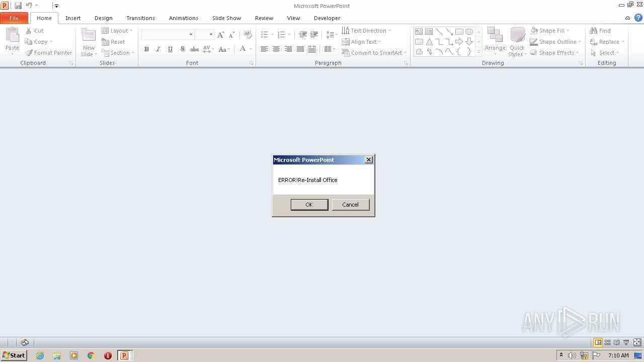This screenshot has height=362, width=644.
Task: Expand the Section dropdown
Action: coord(118,53)
